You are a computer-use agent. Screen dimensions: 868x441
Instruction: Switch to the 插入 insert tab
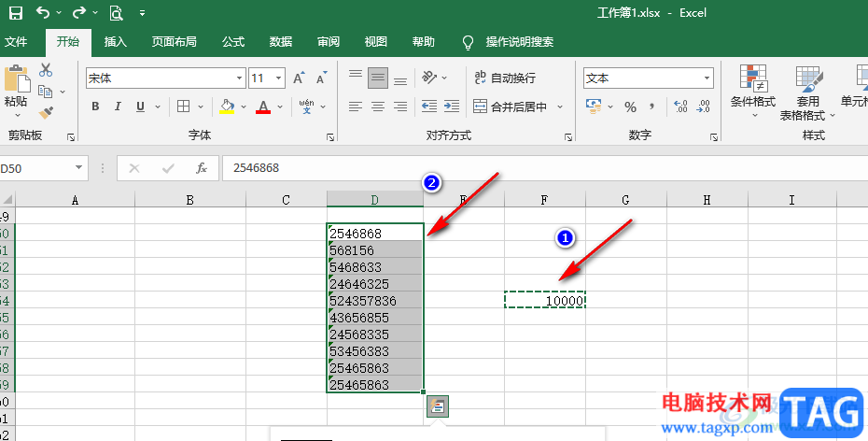(115, 41)
